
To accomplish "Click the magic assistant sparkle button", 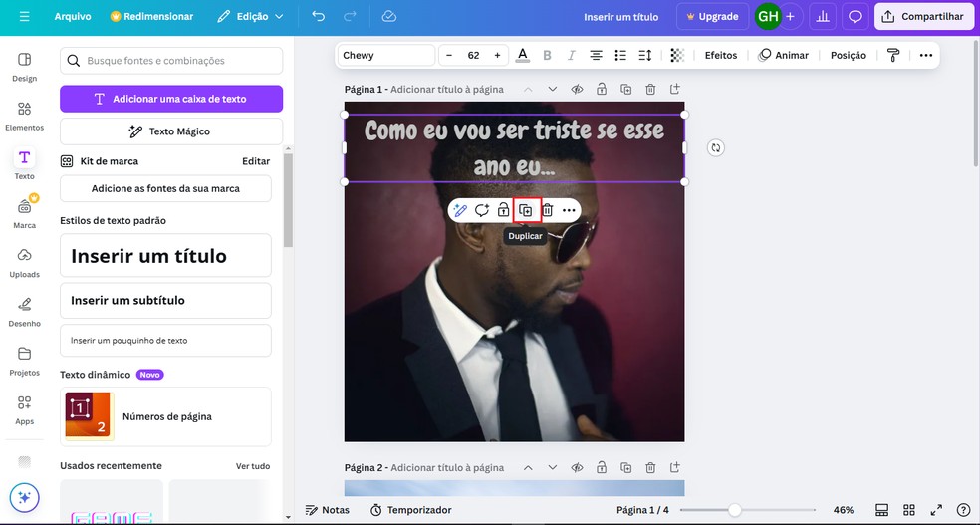I will 24,497.
